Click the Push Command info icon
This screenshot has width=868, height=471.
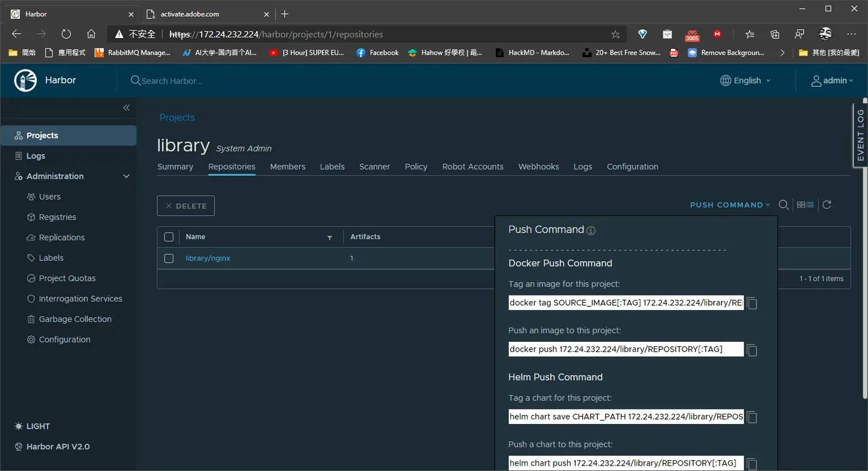tap(591, 230)
